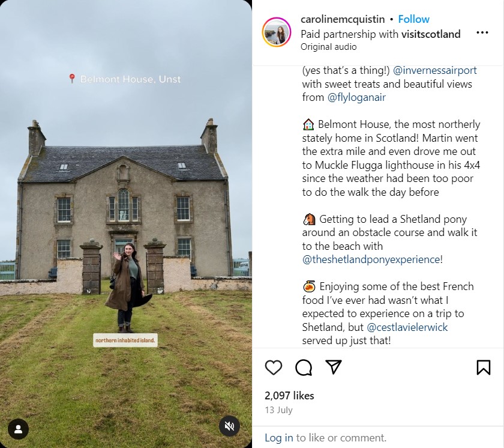Open Original audio page
This screenshot has width=504, height=448.
(329, 47)
